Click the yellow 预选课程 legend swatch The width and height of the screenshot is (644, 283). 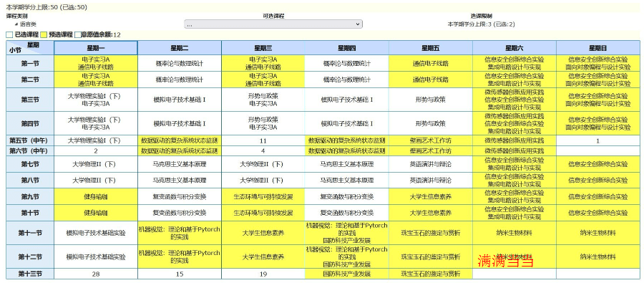[44, 34]
